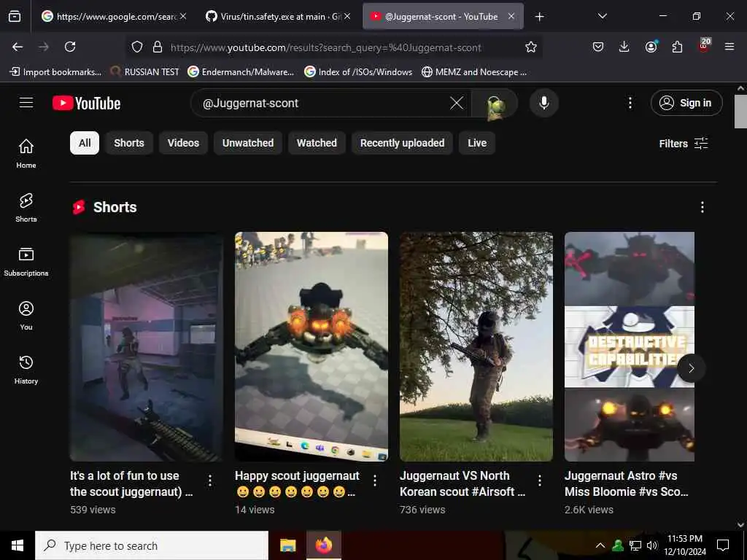Open Subscriptions in the sidebar
This screenshot has width=747, height=560.
click(26, 262)
